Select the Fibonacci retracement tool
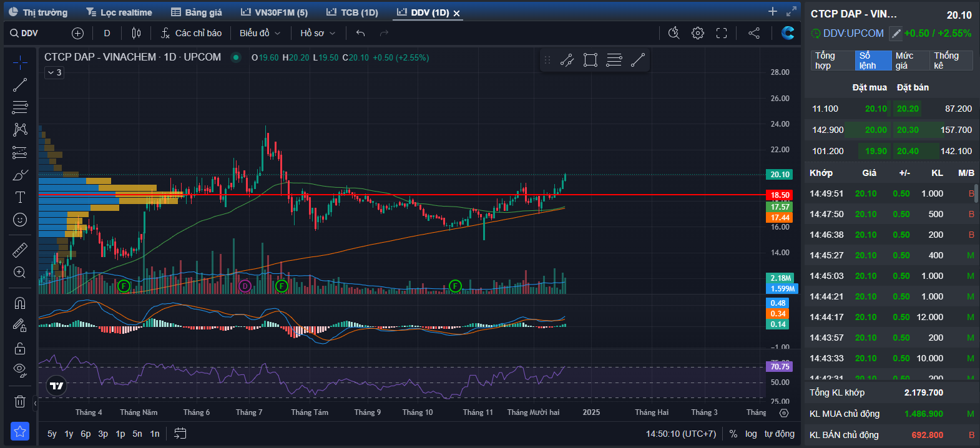The height and width of the screenshot is (448, 980). coord(20,107)
